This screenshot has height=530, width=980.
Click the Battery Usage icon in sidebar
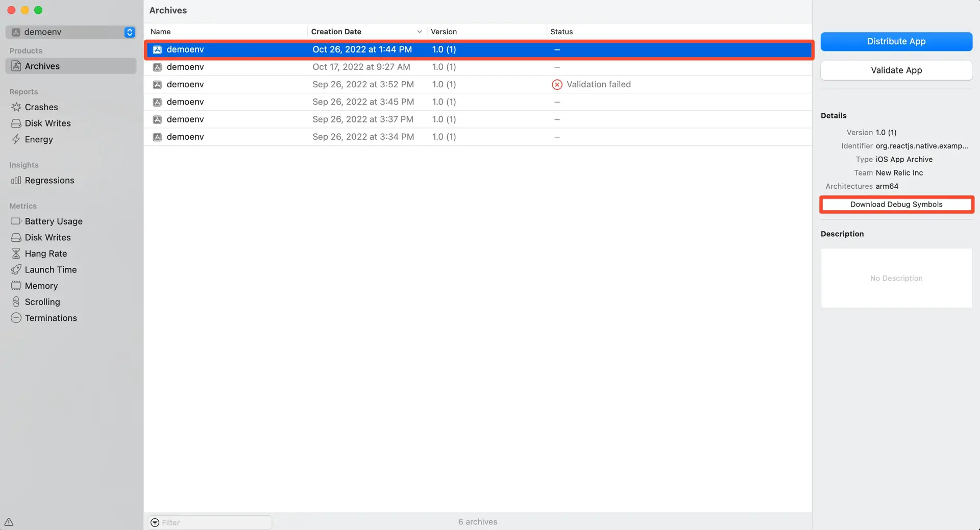pyautogui.click(x=16, y=221)
